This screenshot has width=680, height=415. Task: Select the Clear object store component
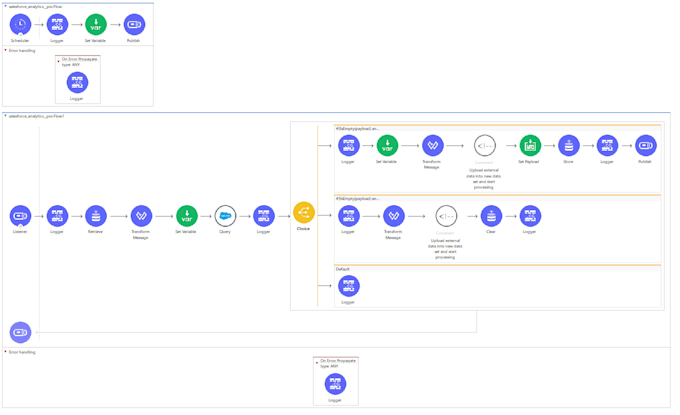(x=491, y=216)
